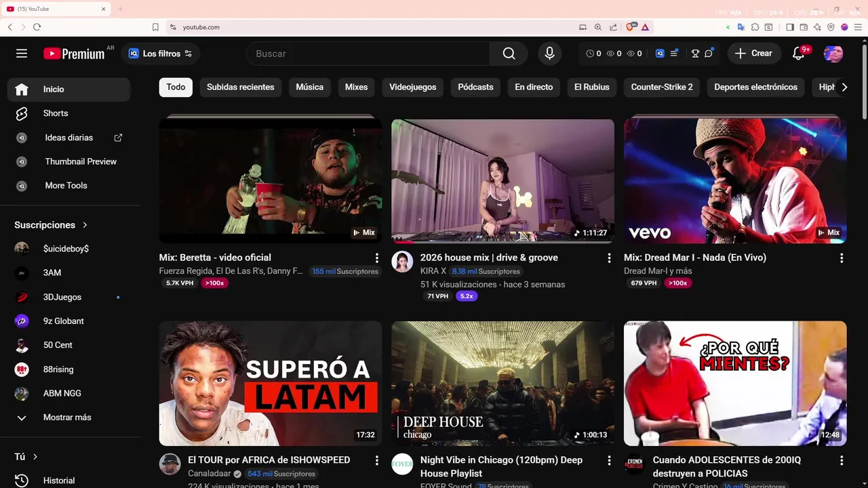Open options menu for 2026 house mix
Viewport: 868px width, 488px height.
[x=609, y=258]
